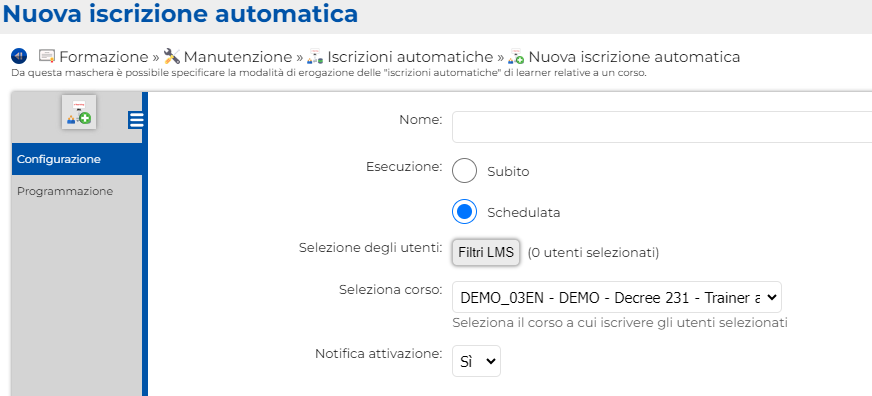Select the Subito radio button
This screenshot has width=872, height=396.
pyautogui.click(x=464, y=171)
